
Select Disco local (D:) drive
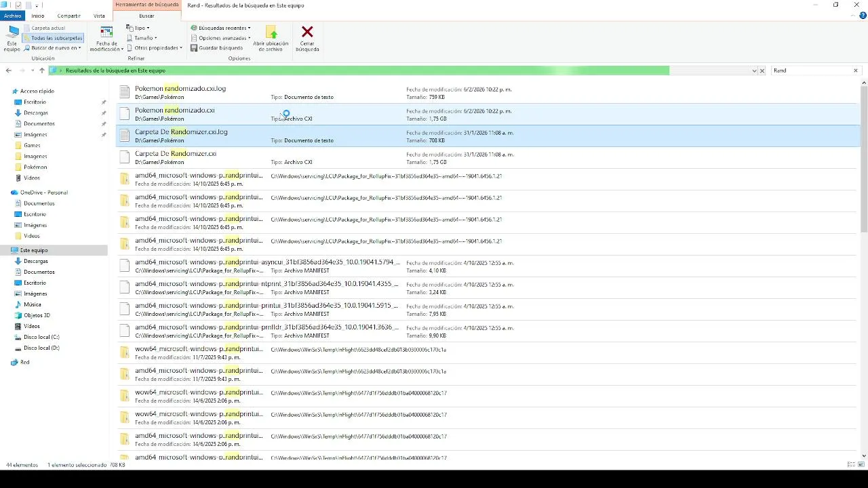41,348
